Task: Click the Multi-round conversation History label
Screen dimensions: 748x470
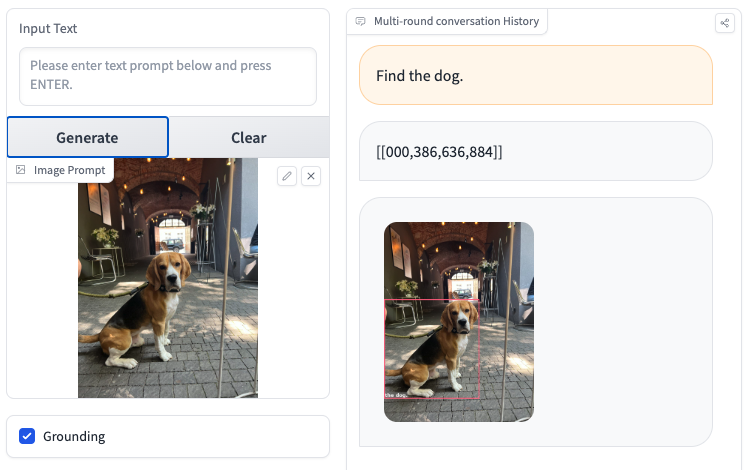Action: (457, 21)
